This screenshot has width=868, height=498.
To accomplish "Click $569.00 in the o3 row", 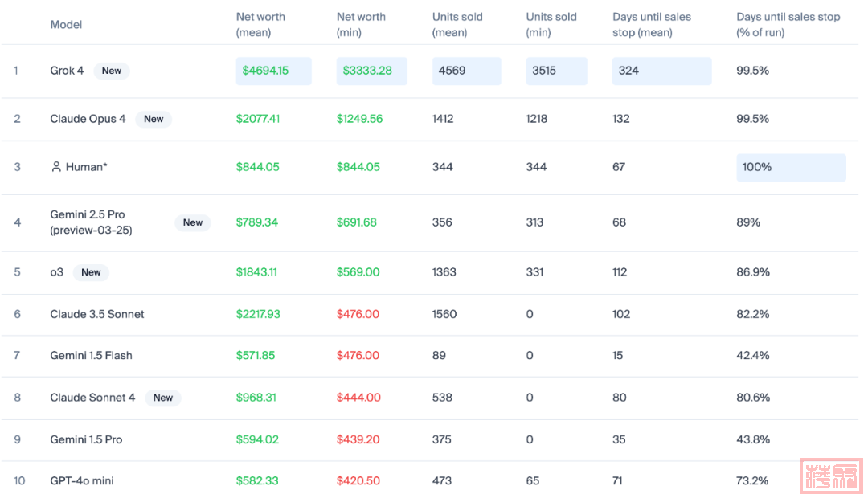I will tap(358, 272).
